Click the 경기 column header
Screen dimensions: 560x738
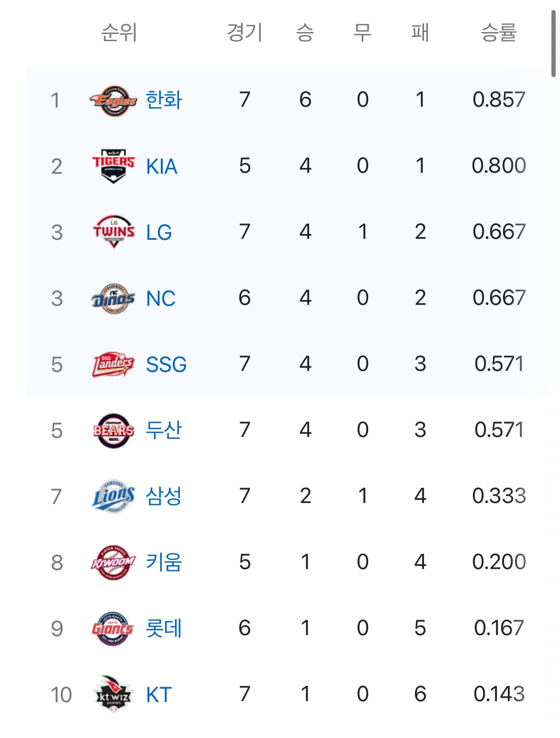pyautogui.click(x=245, y=33)
